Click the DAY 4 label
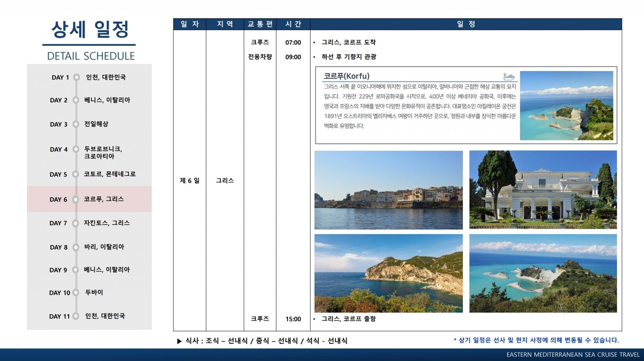This screenshot has height=361, width=644. 59,150
